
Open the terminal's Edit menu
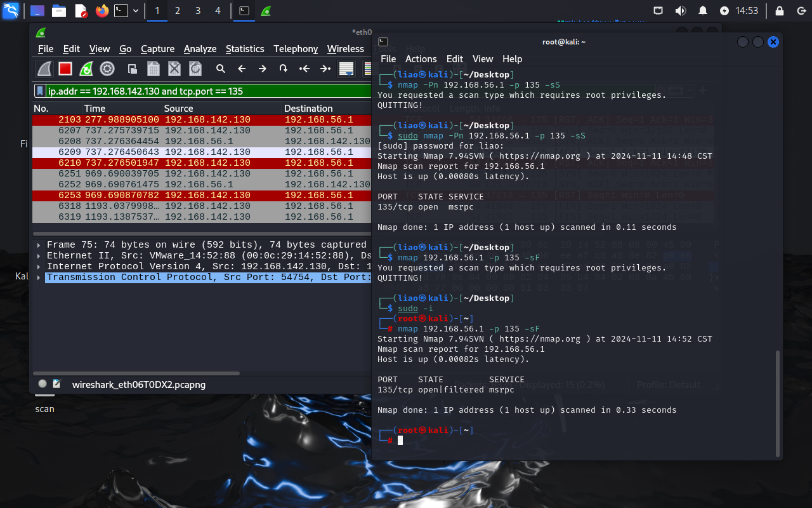455,59
